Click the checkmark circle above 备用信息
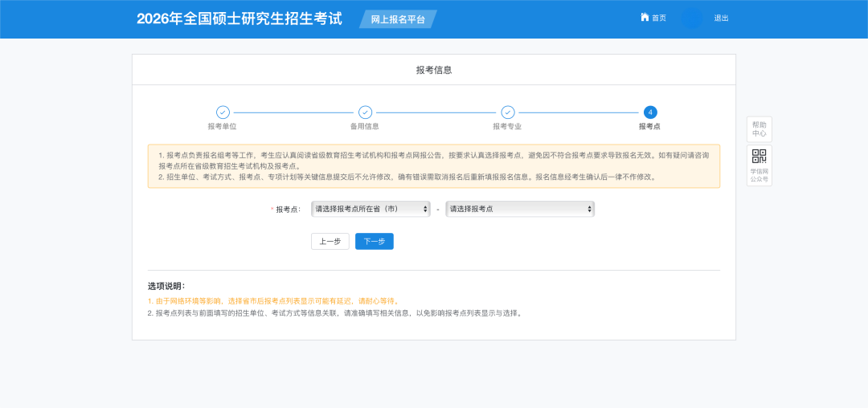The width and height of the screenshot is (868, 408). point(365,112)
